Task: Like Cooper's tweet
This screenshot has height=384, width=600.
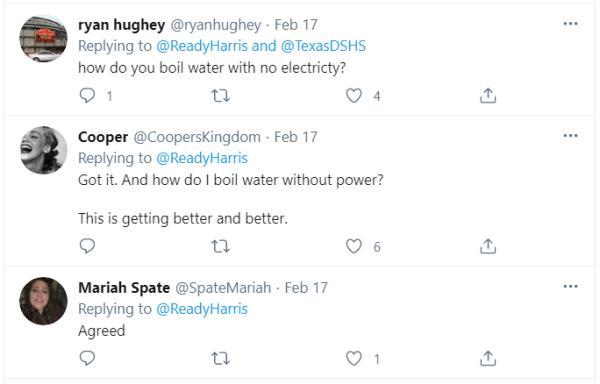Action: [354, 246]
